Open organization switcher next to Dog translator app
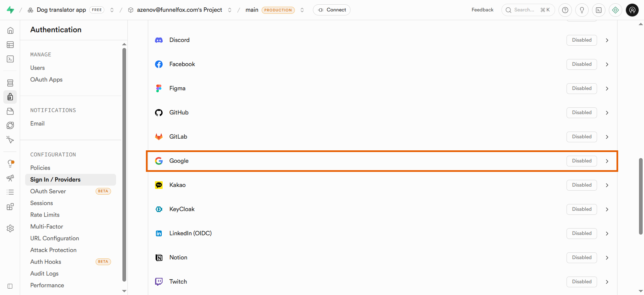 click(112, 10)
